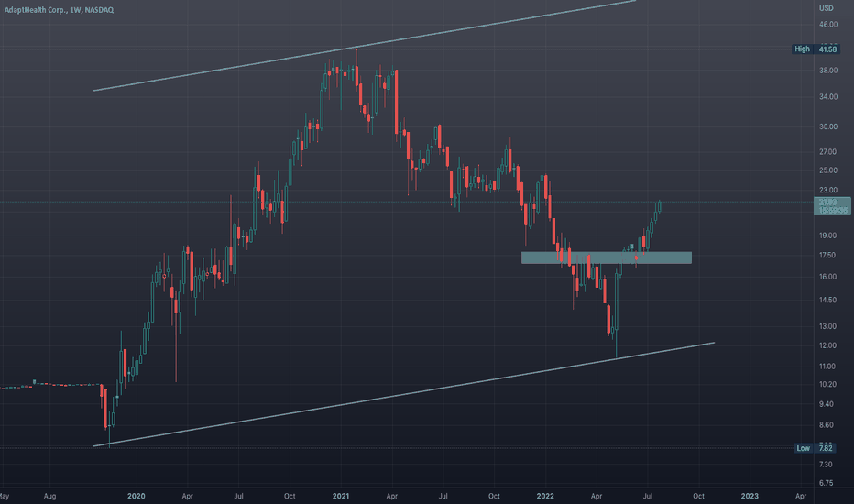The width and height of the screenshot is (854, 504).
Task: Click the 2021 year label on time axis
Action: coord(341,496)
